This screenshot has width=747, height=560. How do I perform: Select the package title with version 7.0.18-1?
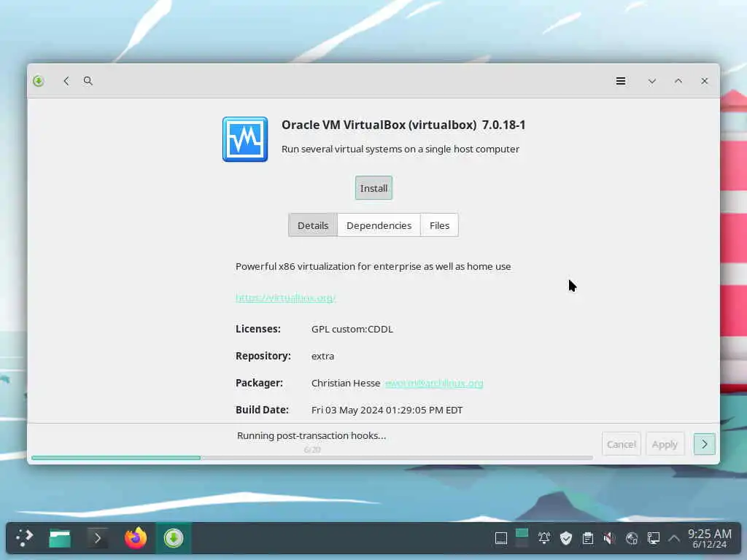tap(403, 125)
